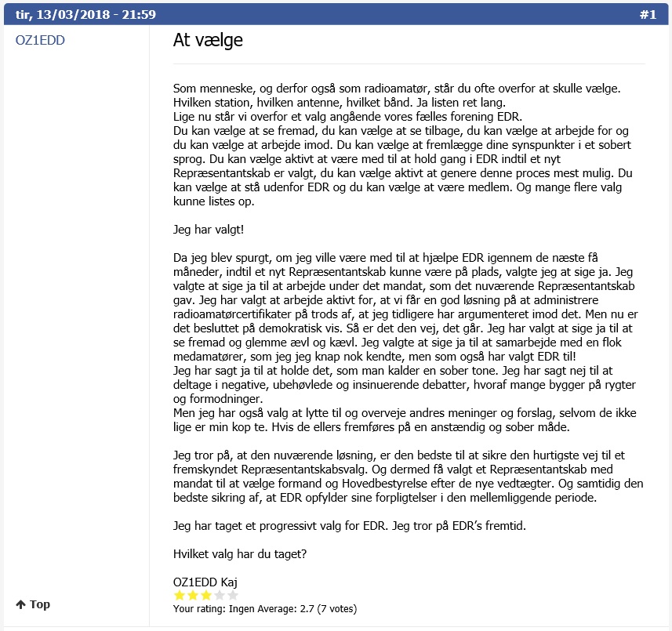The image size is (672, 631).
Task: Rate the post one star
Action: 180,595
